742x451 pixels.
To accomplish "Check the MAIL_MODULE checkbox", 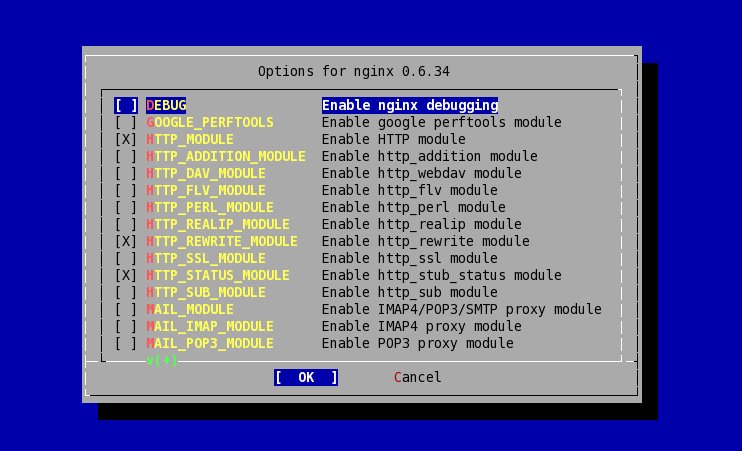I will click(126, 310).
